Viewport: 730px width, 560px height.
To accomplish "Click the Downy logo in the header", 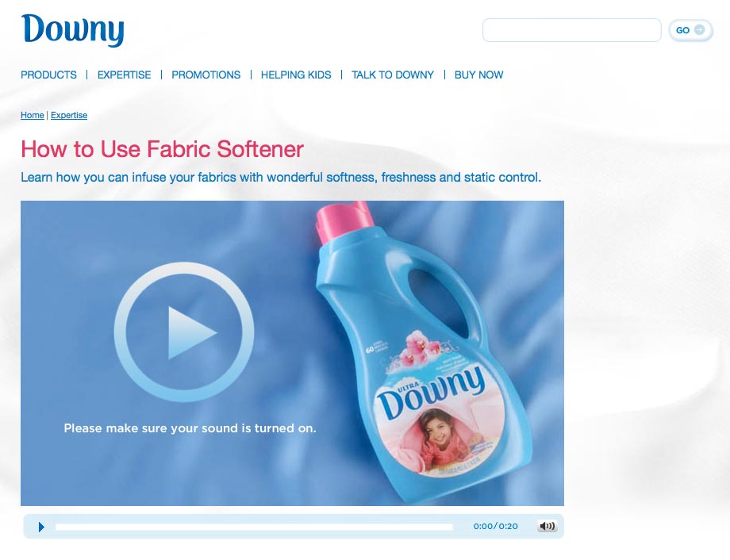I will pyautogui.click(x=73, y=30).
